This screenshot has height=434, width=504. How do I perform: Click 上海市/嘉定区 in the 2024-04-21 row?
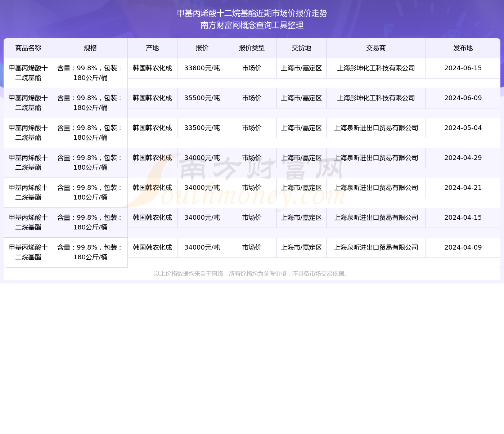(x=301, y=188)
